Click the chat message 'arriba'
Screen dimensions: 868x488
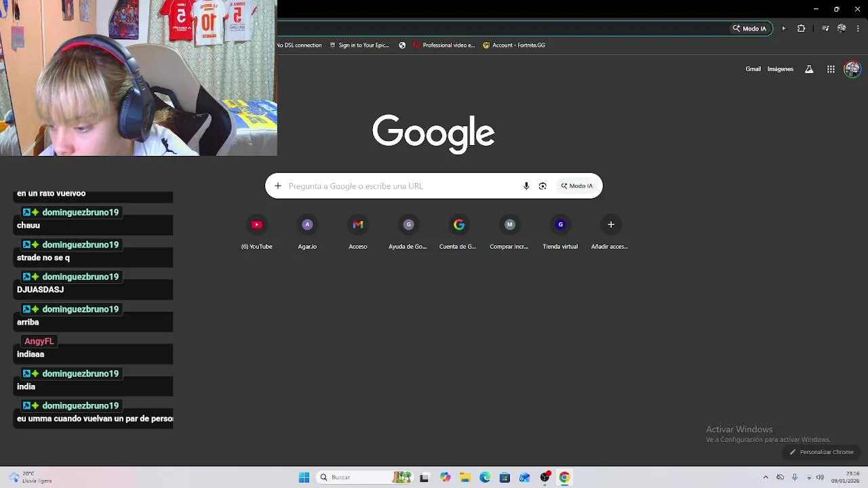coord(28,322)
